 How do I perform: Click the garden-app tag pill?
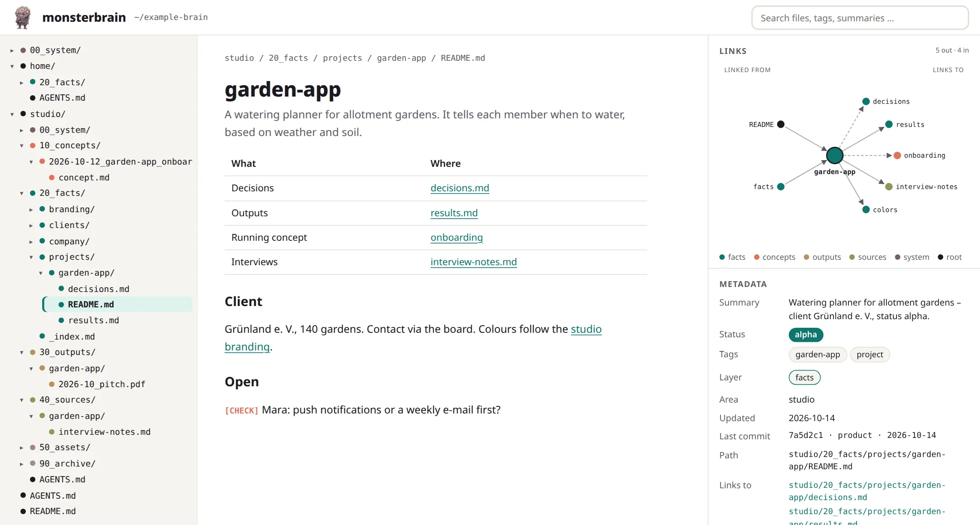(x=818, y=355)
